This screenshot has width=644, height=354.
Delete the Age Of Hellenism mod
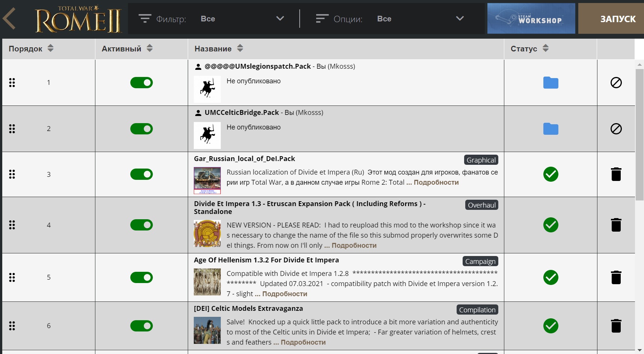pyautogui.click(x=616, y=277)
